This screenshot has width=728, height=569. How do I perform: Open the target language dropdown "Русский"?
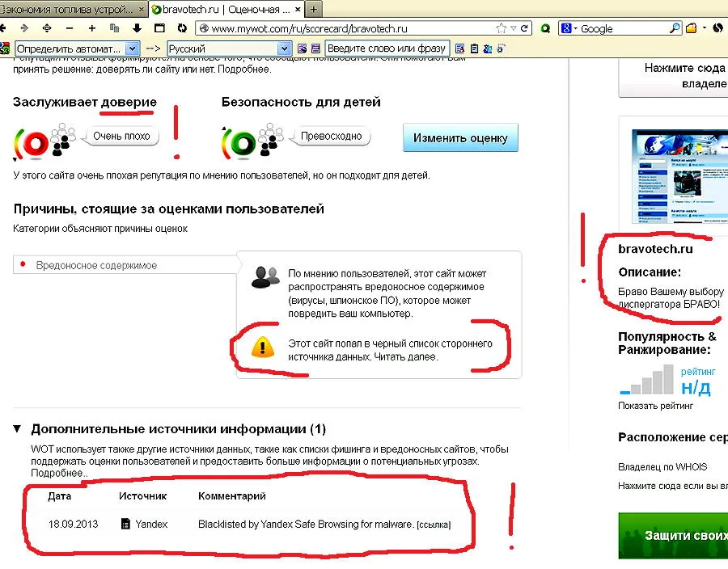pos(230,48)
